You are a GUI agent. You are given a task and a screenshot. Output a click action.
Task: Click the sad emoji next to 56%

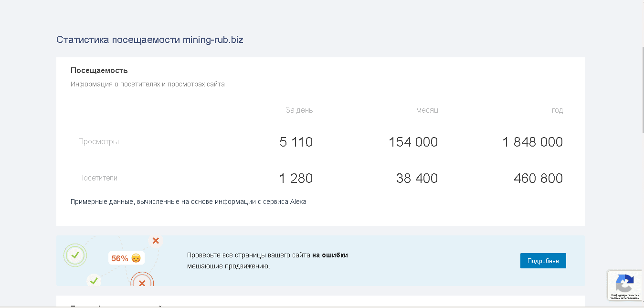136,258
